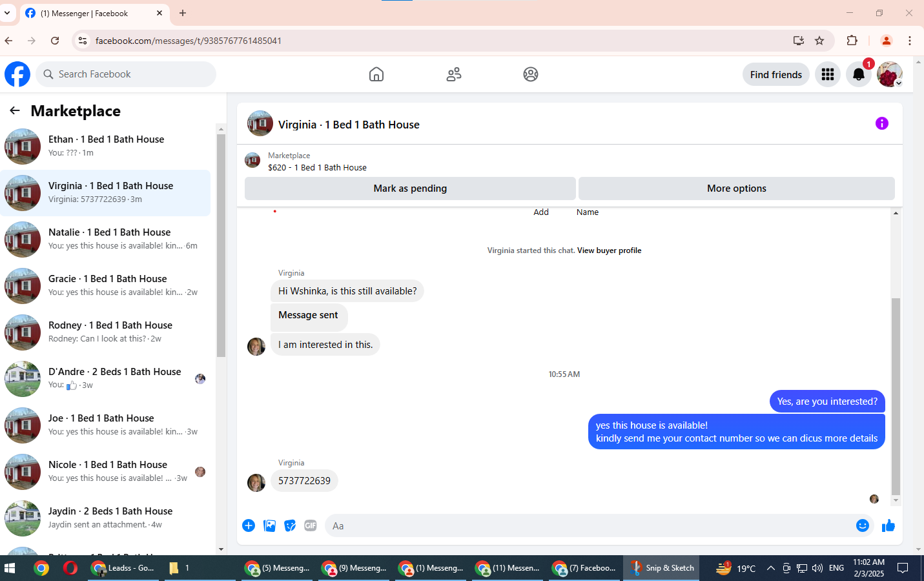Open the Chrome profile icon
This screenshot has width=924, height=581.
click(x=887, y=41)
